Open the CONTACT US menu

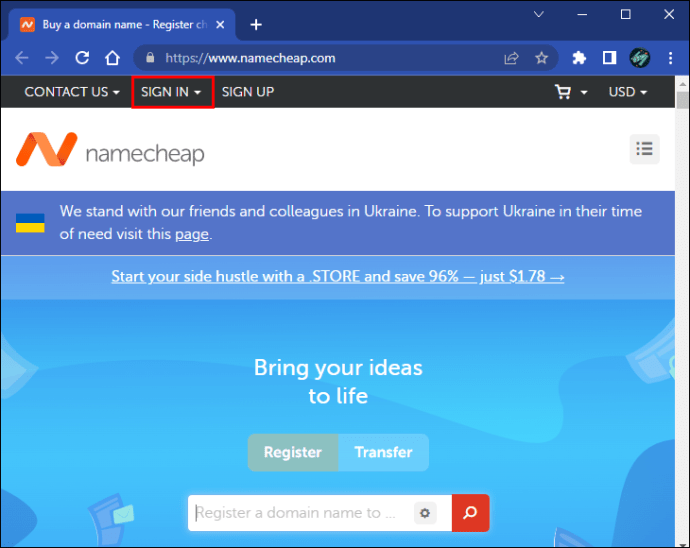[x=72, y=92]
